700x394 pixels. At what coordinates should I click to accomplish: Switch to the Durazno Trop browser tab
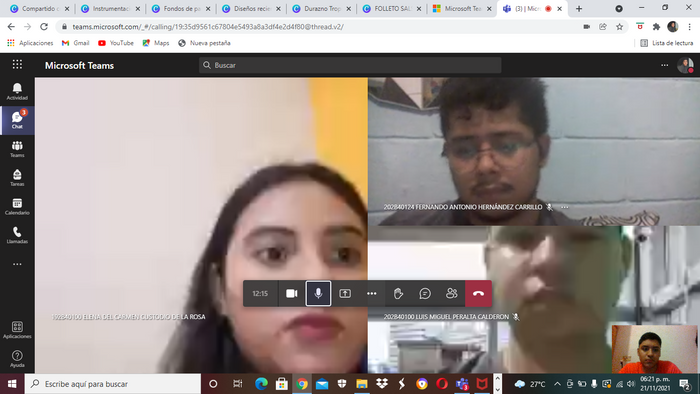pyautogui.click(x=321, y=8)
